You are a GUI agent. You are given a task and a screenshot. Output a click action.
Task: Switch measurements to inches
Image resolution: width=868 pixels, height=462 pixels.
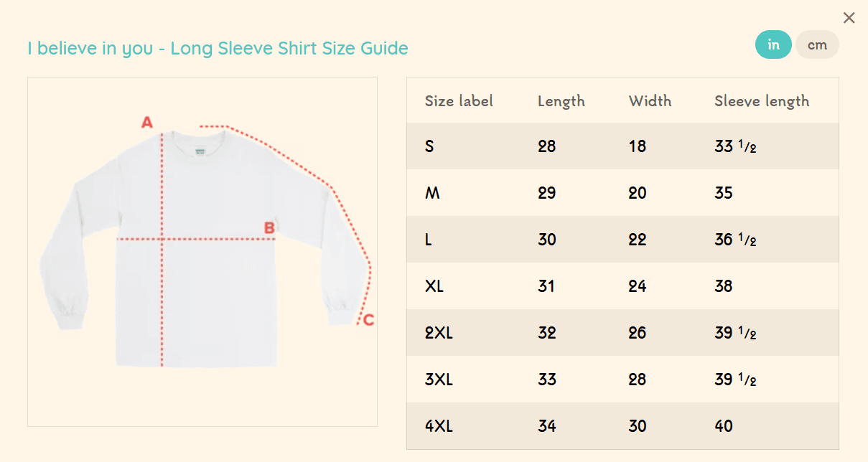click(773, 44)
